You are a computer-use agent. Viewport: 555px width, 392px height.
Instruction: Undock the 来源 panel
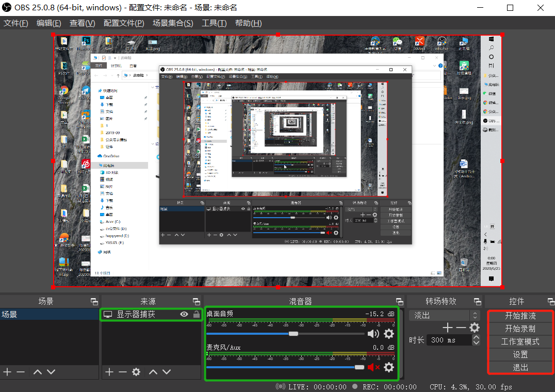coord(197,301)
